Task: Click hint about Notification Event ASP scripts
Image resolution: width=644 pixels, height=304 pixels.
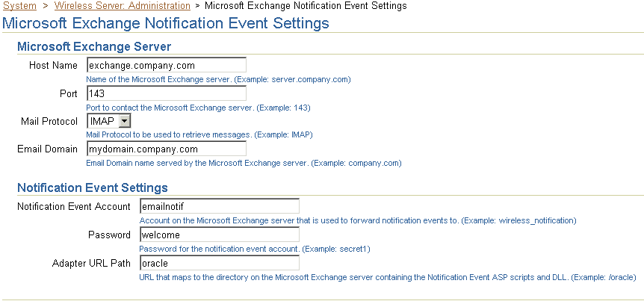Action: click(388, 278)
